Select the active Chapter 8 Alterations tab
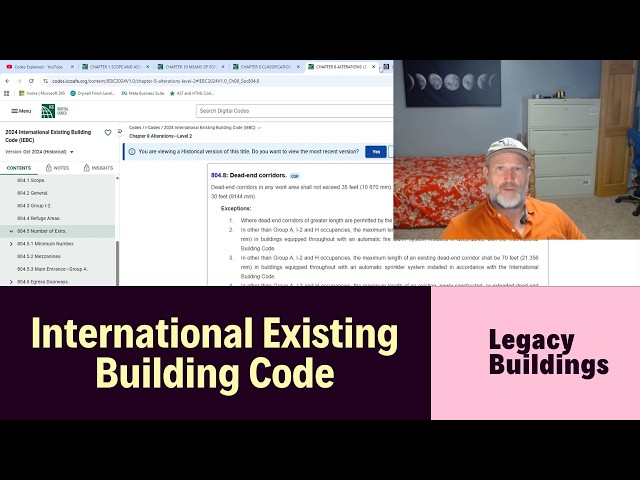Viewport: 640px width, 480px height. click(341, 67)
